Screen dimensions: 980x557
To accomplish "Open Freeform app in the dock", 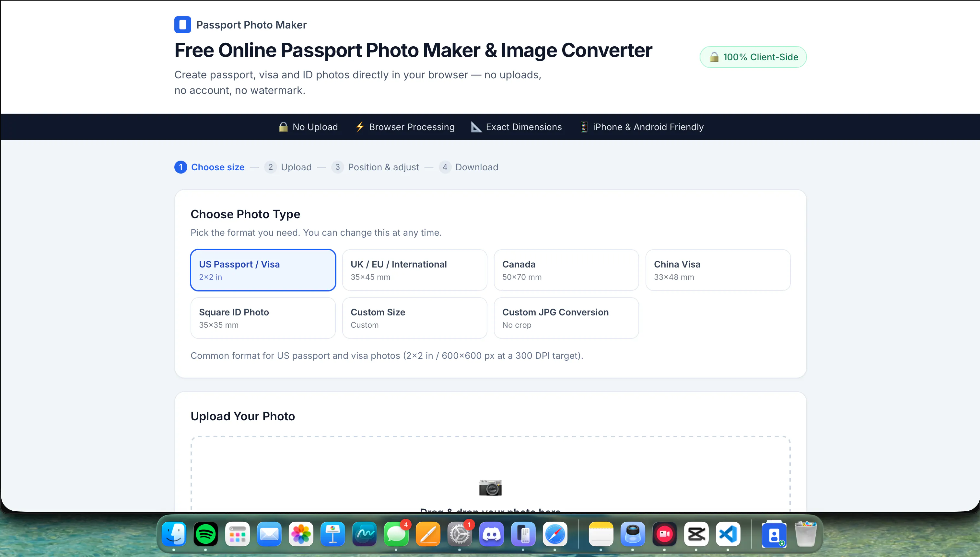I will pos(365,534).
